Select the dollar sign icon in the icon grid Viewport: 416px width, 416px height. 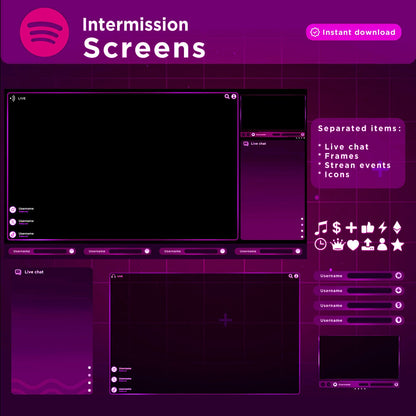[337, 228]
